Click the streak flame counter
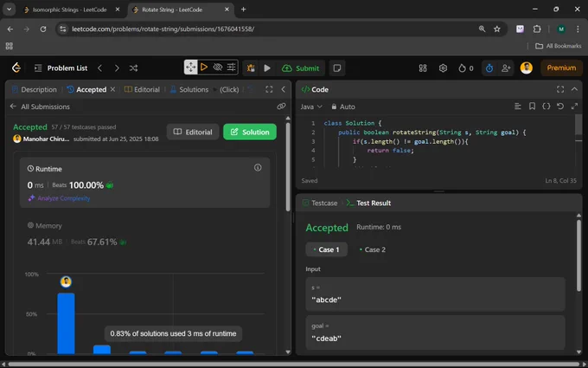This screenshot has height=368, width=588. (x=466, y=68)
